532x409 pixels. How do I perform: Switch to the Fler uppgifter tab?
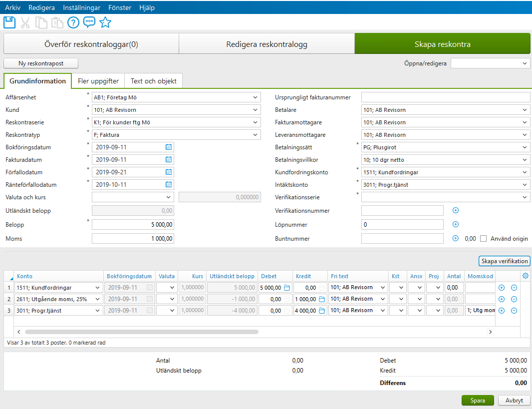(x=98, y=80)
